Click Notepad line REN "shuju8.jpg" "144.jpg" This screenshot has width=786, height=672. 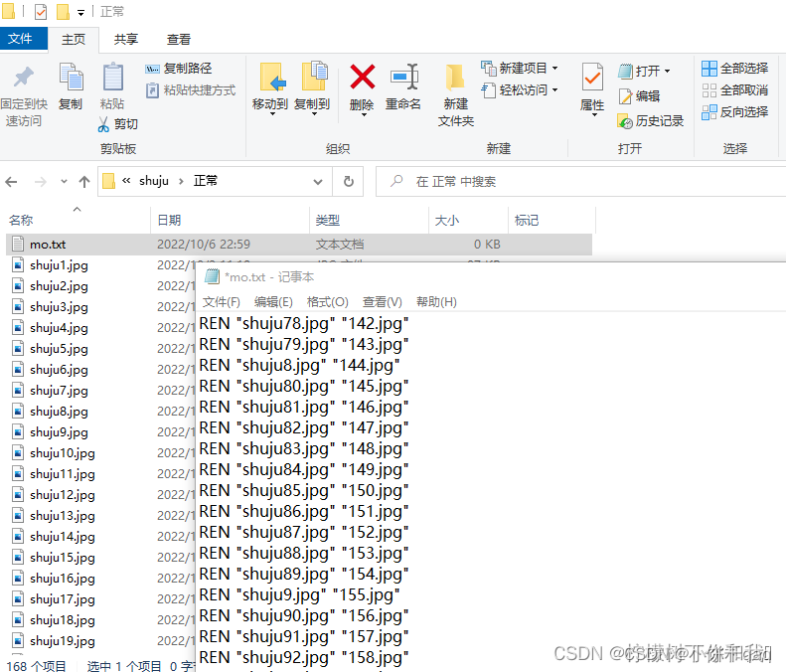point(299,366)
